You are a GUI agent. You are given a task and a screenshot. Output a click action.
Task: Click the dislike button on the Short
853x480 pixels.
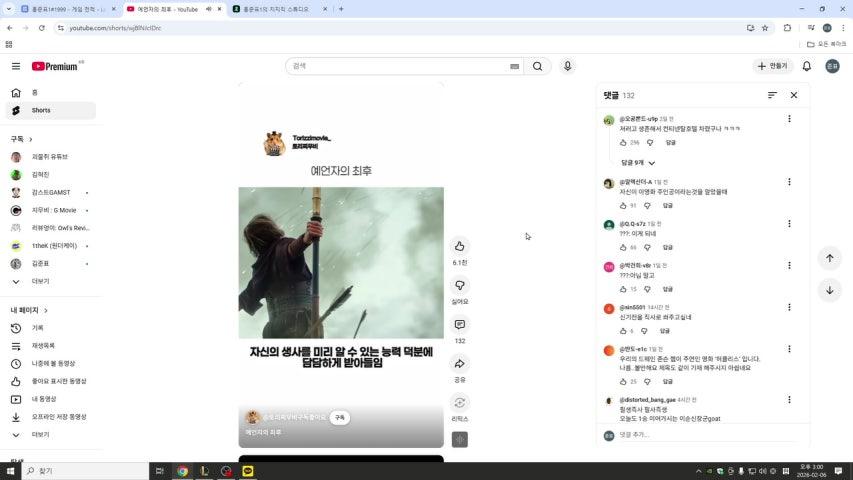(x=459, y=286)
